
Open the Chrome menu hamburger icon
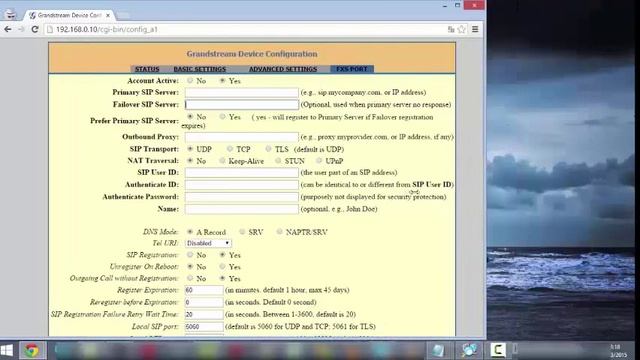[475, 29]
